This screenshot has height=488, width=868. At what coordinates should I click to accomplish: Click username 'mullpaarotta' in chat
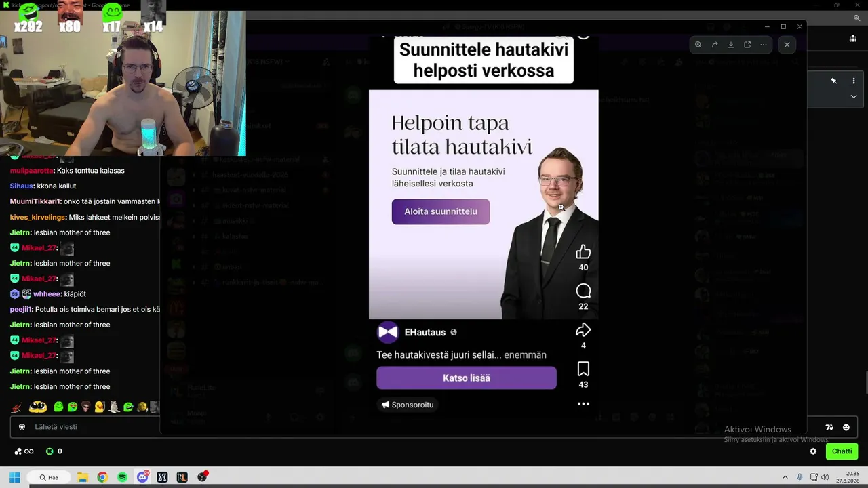(x=32, y=171)
